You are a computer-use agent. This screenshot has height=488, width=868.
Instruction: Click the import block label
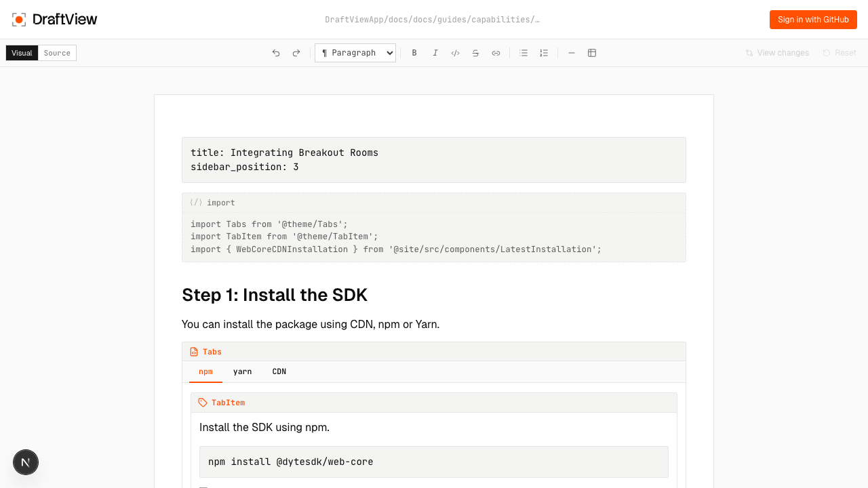click(221, 203)
